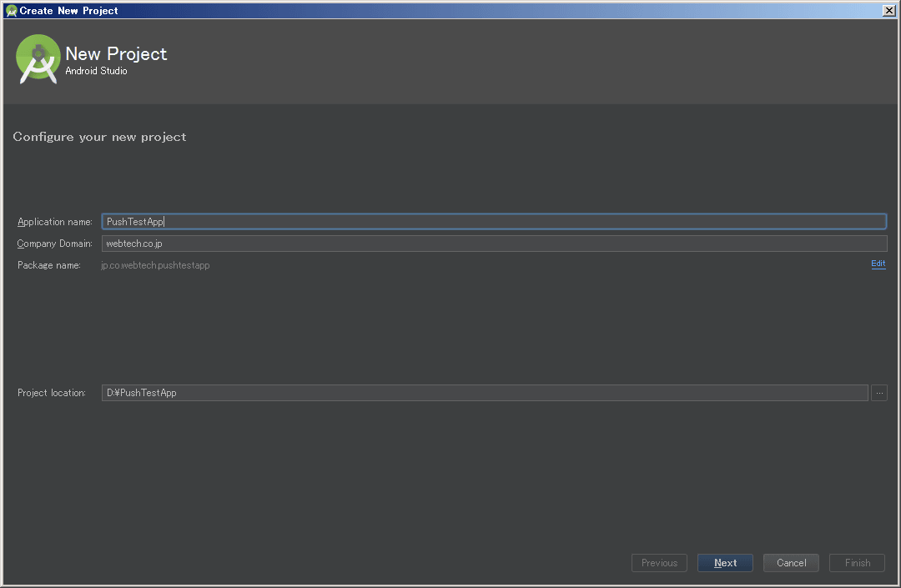Click the Next button
The width and height of the screenshot is (901, 588).
click(725, 563)
